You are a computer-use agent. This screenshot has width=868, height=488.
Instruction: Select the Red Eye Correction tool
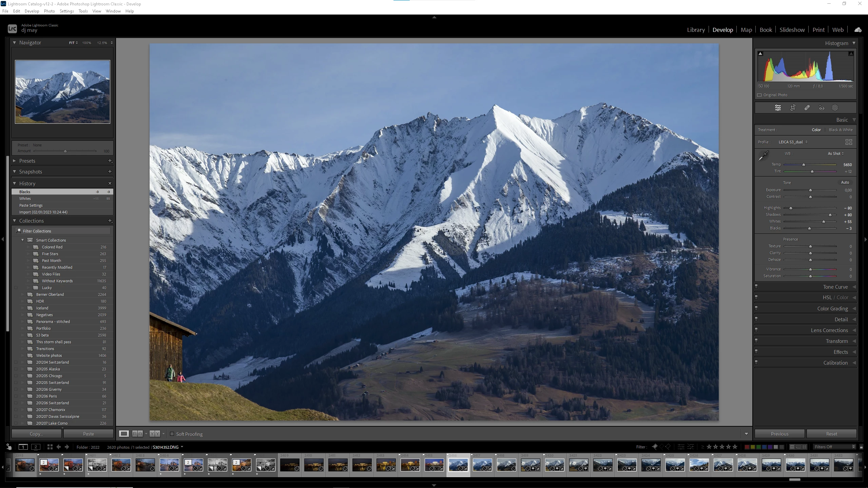pos(821,108)
